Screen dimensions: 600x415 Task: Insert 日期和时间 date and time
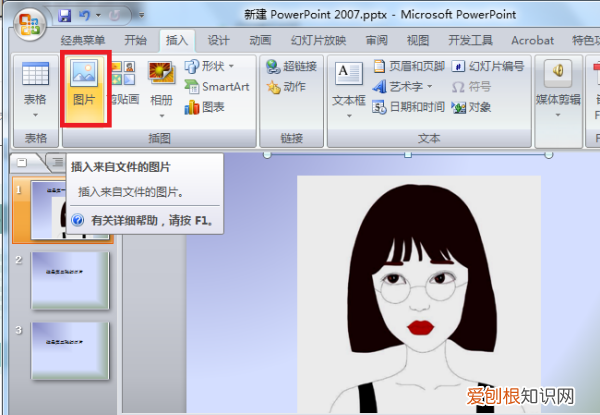[409, 107]
